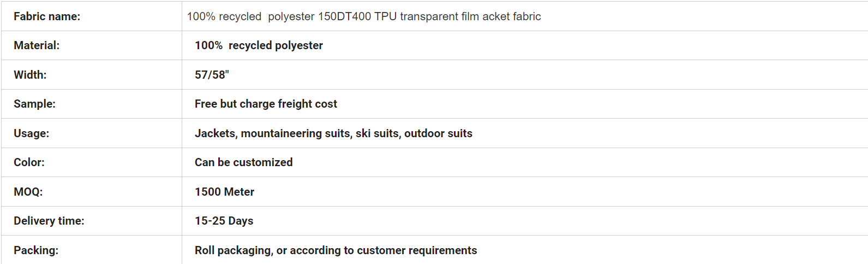The height and width of the screenshot is (264, 868).
Task: Click the Packing label
Action: pos(36,250)
